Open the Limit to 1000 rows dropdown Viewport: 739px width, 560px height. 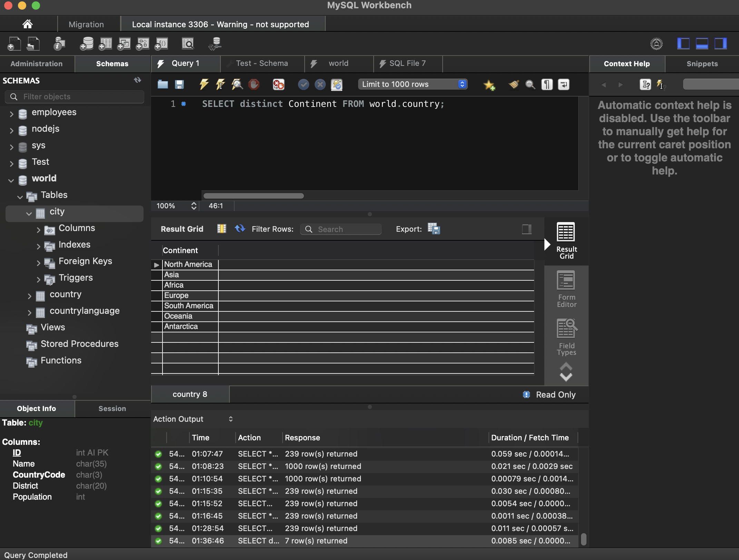413,84
